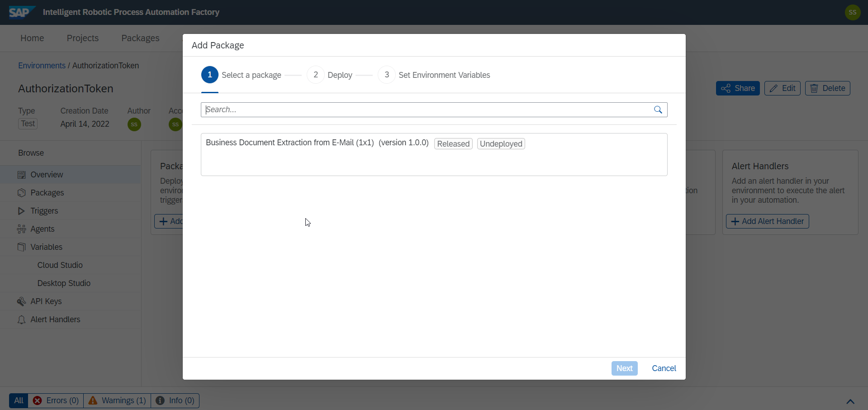
Task: Click the Released status tag
Action: click(x=453, y=143)
